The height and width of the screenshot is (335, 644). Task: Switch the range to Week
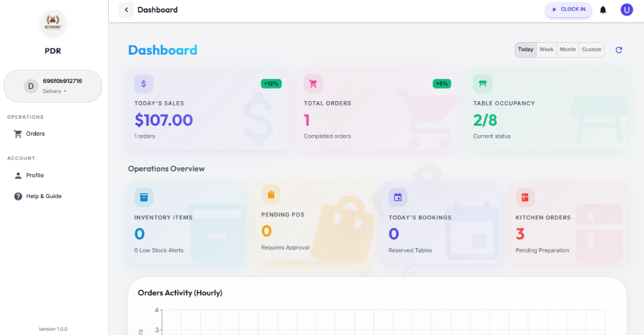point(547,50)
